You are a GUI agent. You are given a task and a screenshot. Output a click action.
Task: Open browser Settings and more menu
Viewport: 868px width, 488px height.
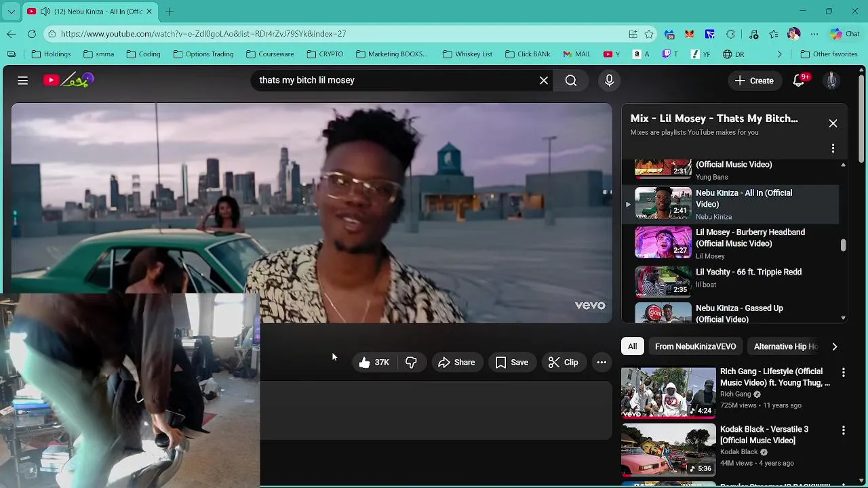pyautogui.click(x=814, y=34)
